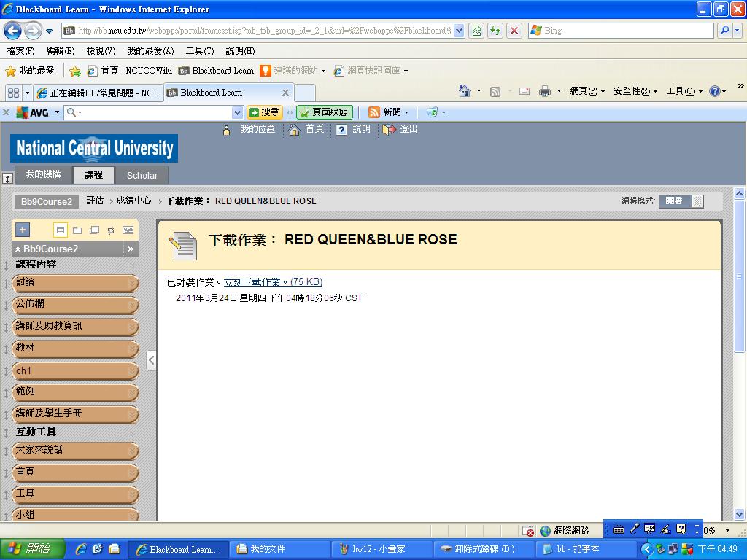
Task: Click the add menu item plus icon
Action: (23, 230)
